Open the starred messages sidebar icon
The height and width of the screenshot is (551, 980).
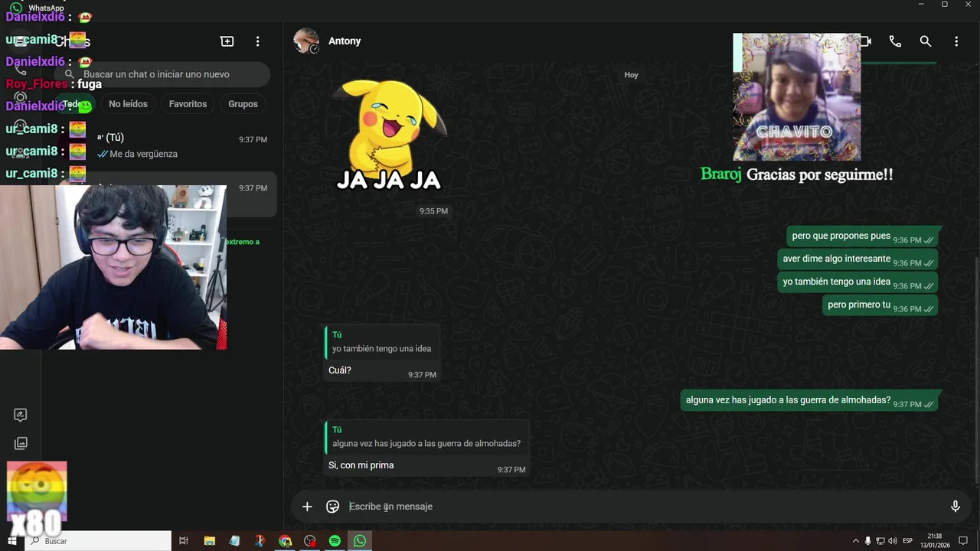[21, 415]
